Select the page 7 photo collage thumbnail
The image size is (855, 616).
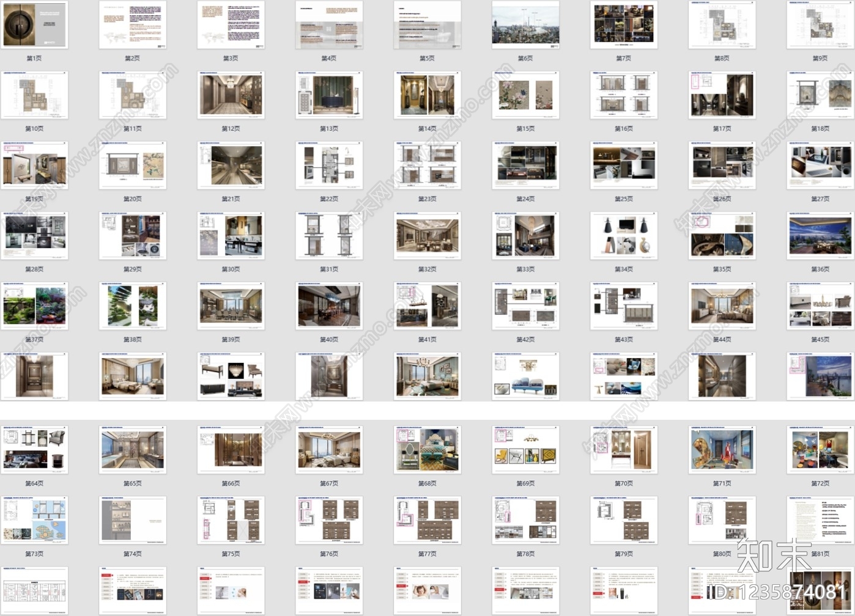click(x=624, y=25)
